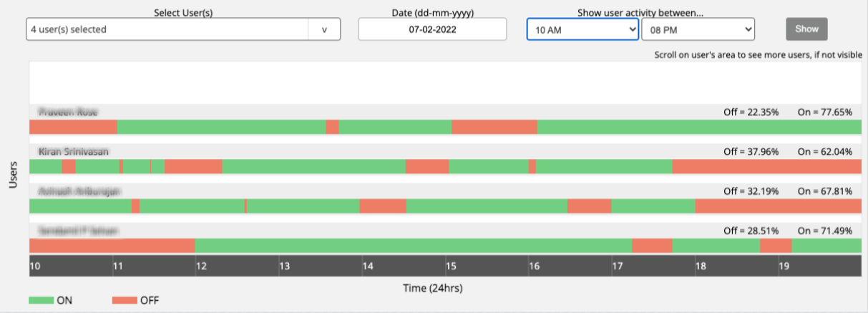868x313 pixels.
Task: Click the 11 hour marker on timeline
Action: coord(118,266)
